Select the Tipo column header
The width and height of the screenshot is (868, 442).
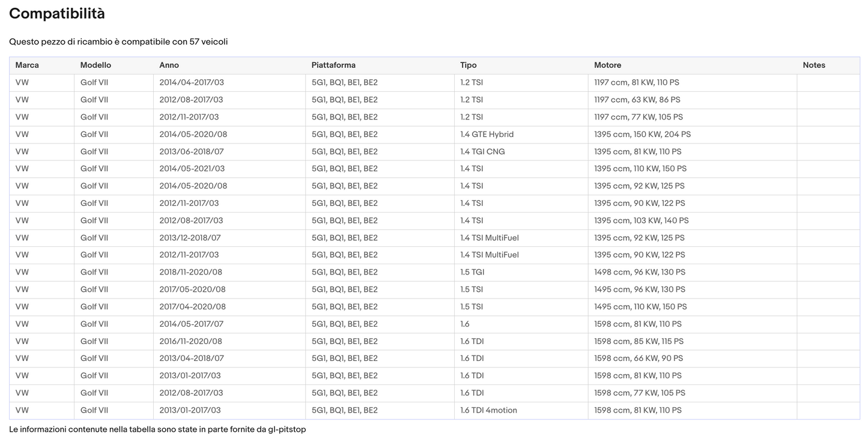coord(469,65)
